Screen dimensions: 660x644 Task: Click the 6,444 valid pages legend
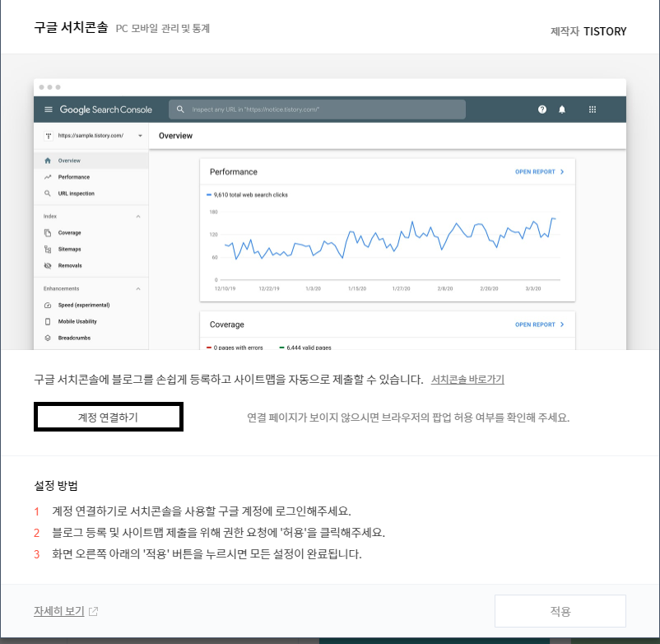pyautogui.click(x=305, y=348)
